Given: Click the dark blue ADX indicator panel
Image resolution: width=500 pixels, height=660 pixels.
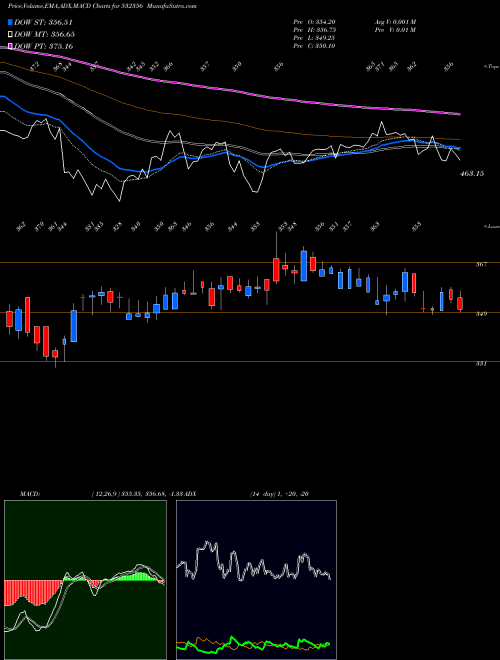Looking at the screenshot, I should click(x=256, y=580).
